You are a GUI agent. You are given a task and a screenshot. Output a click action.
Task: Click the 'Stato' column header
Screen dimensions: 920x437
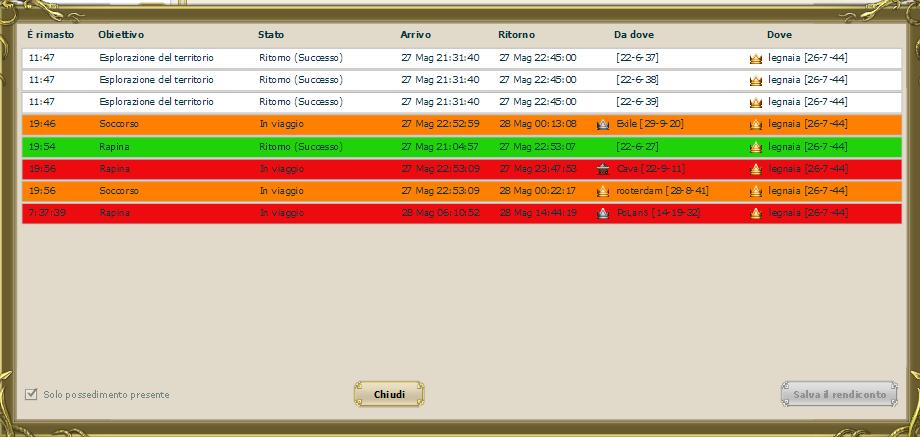tap(271, 35)
